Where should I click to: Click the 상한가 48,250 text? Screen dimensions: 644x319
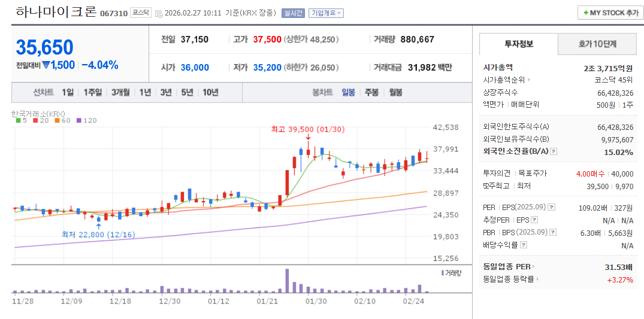pyautogui.click(x=312, y=40)
